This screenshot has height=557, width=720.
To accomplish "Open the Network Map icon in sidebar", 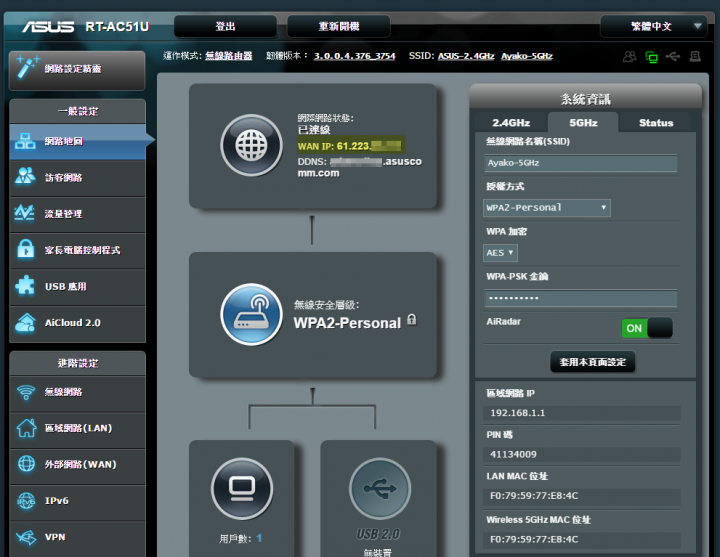I will coord(25,141).
